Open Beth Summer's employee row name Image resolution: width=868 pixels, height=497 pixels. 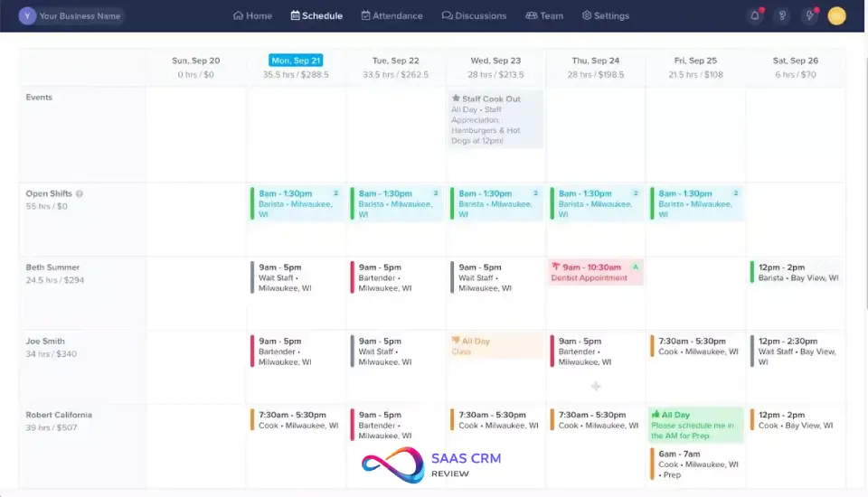52,267
